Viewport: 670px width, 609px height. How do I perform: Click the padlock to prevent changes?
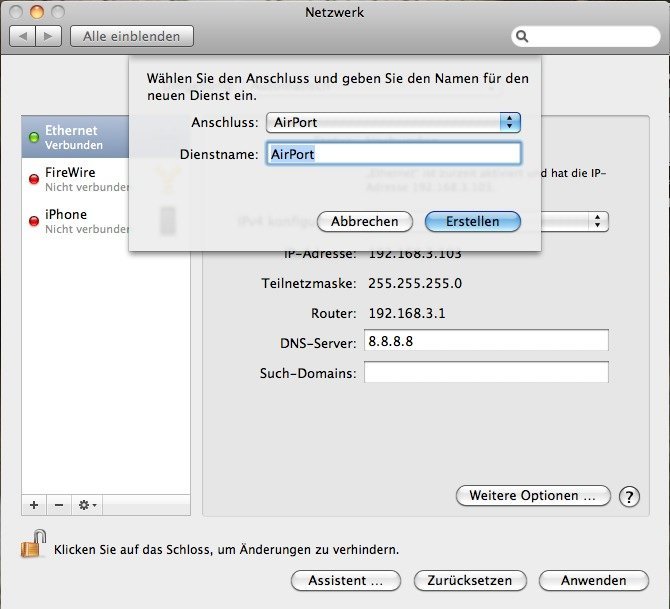click(x=33, y=544)
